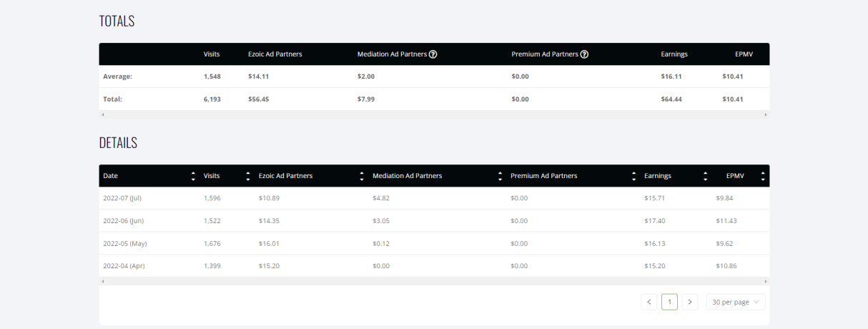
Task: Sort by Ezoic Ad Partners column
Action: [x=362, y=176]
